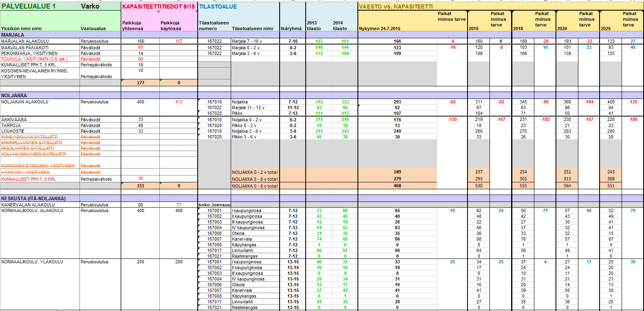Image resolution: width=644 pixels, height=311 pixels.
Task: Select the KAPASITEETTITIEDOT 9/15 header
Action: pos(159,7)
